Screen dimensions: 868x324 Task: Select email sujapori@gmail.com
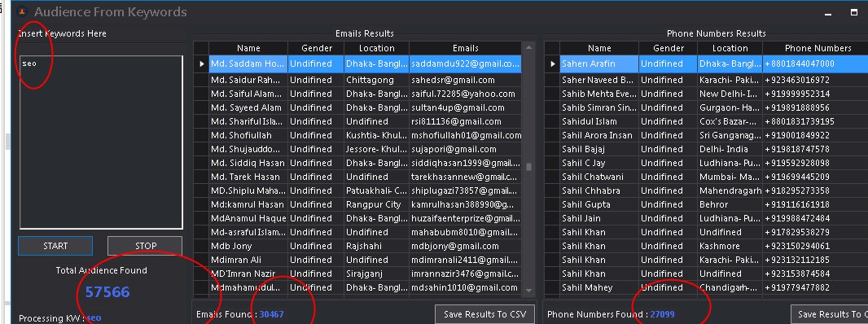click(x=465, y=149)
